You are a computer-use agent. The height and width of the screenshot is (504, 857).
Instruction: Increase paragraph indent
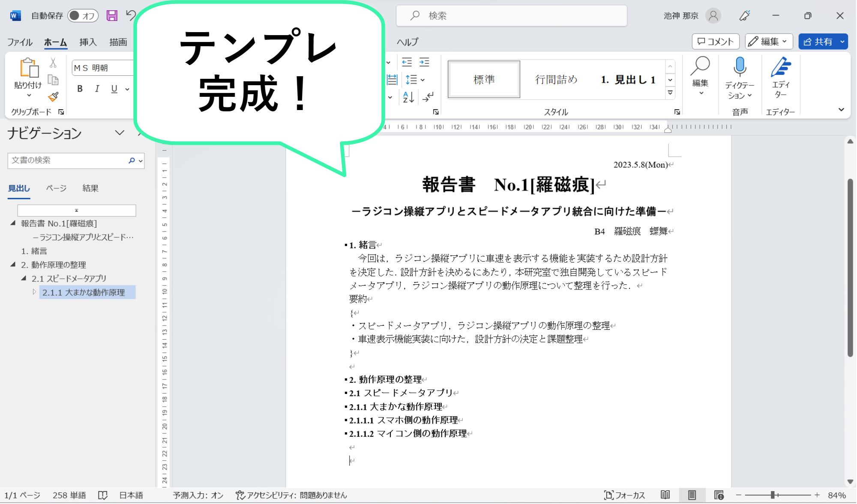pyautogui.click(x=424, y=63)
